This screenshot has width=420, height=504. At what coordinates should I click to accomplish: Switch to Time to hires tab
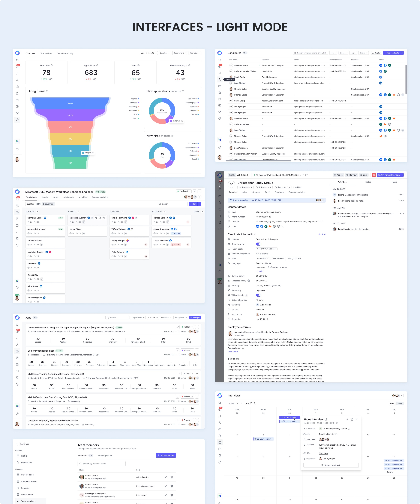tap(46, 53)
